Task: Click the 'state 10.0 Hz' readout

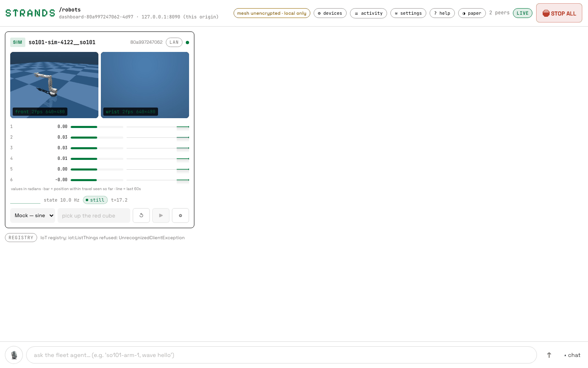Action: coord(62,200)
